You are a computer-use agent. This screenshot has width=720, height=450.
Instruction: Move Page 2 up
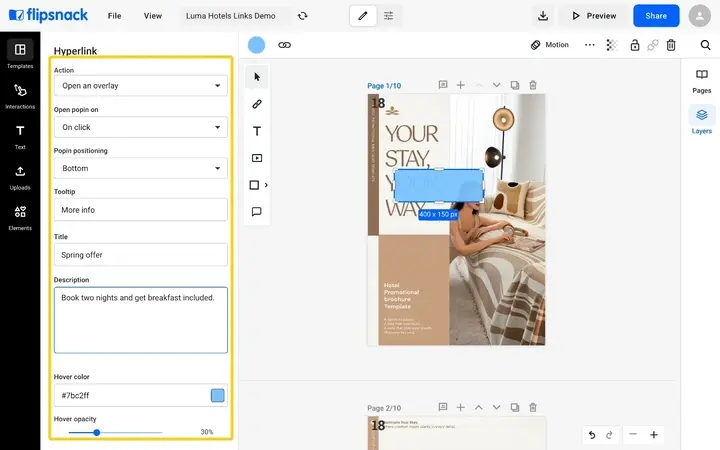[478, 407]
